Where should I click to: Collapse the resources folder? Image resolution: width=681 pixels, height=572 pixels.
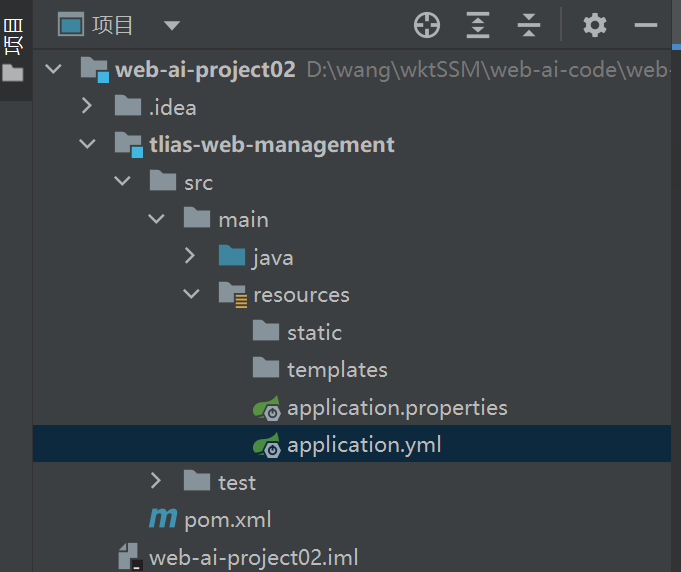pos(190,295)
